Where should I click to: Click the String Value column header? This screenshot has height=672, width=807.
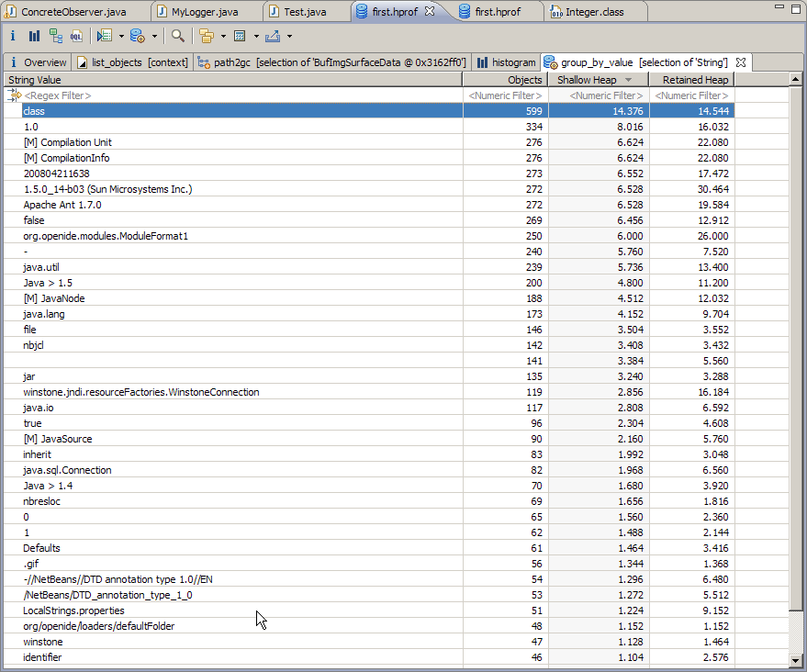point(233,80)
